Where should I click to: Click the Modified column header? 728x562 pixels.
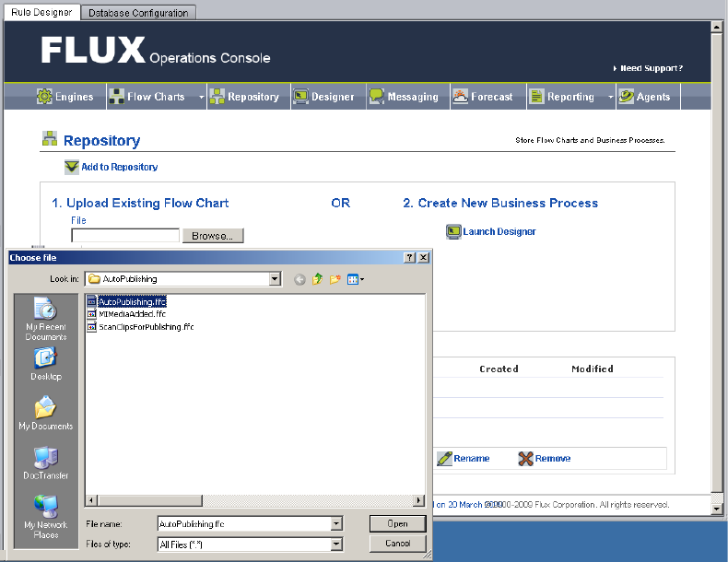click(x=593, y=369)
